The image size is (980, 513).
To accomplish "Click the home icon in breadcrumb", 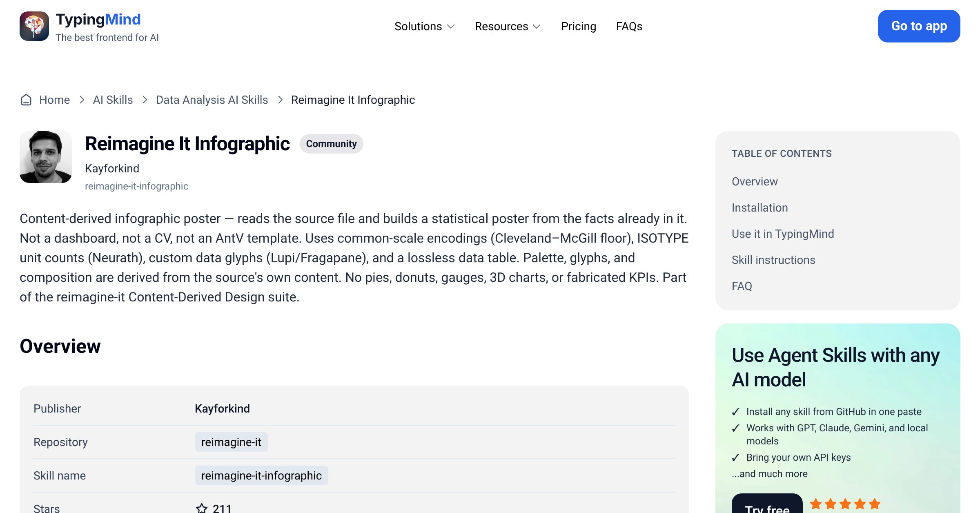I will tap(26, 100).
